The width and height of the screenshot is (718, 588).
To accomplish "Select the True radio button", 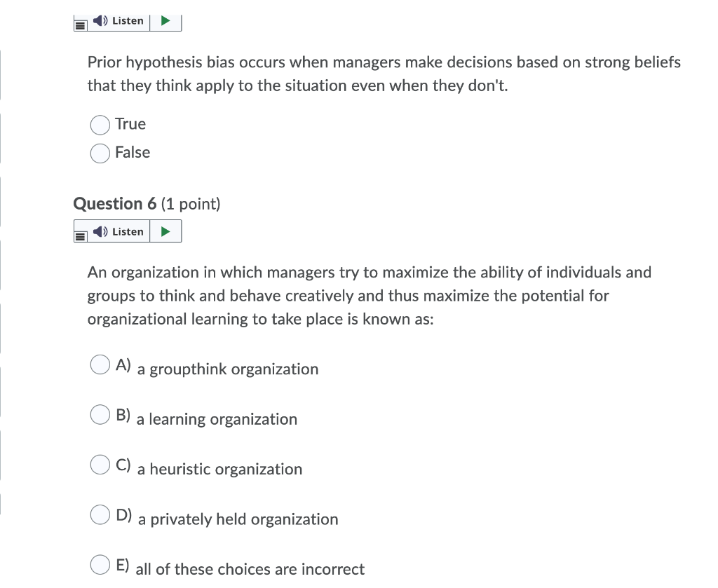I will coord(100,125).
